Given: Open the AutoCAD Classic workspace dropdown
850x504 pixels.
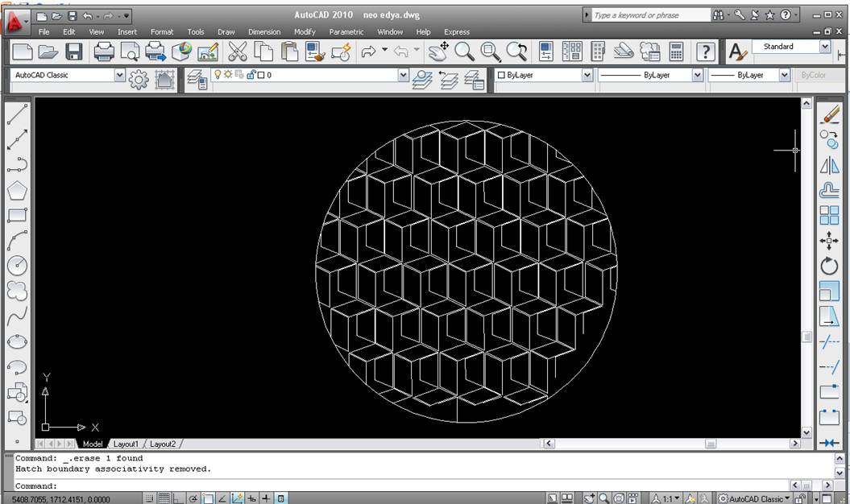Looking at the screenshot, I should [120, 75].
